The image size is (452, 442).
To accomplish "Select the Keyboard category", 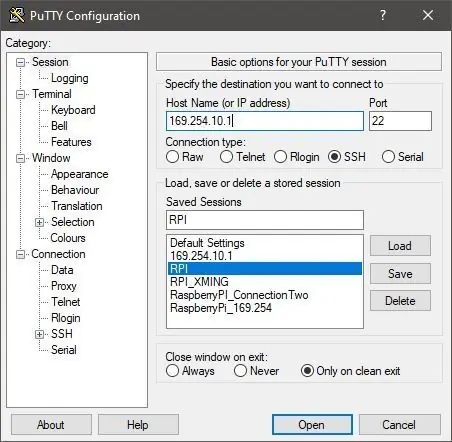I will [73, 110].
